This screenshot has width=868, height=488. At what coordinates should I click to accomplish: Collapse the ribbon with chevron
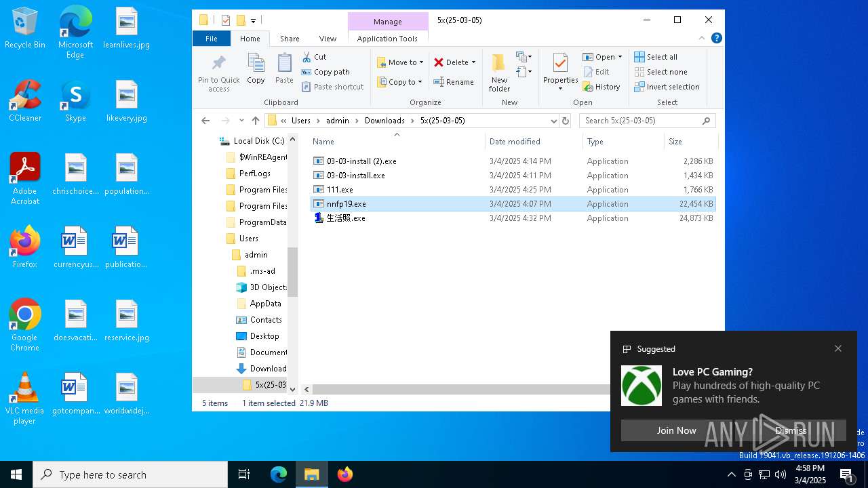(703, 39)
